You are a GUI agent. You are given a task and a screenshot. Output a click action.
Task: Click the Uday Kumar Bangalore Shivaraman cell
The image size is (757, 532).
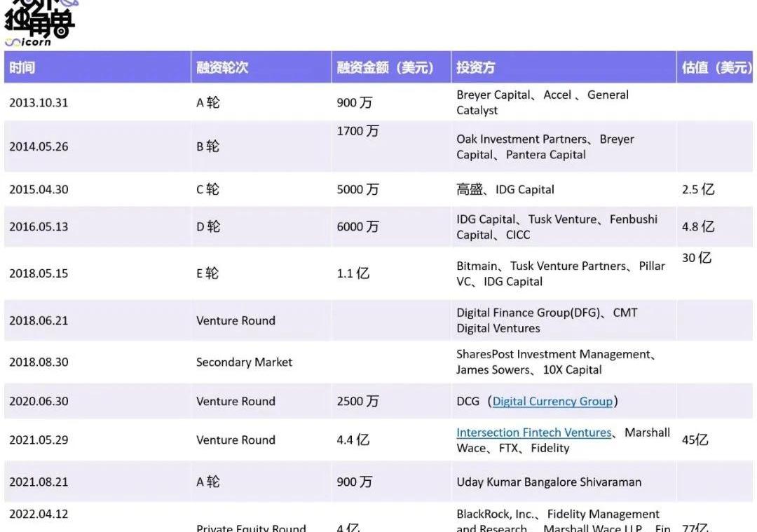click(549, 482)
